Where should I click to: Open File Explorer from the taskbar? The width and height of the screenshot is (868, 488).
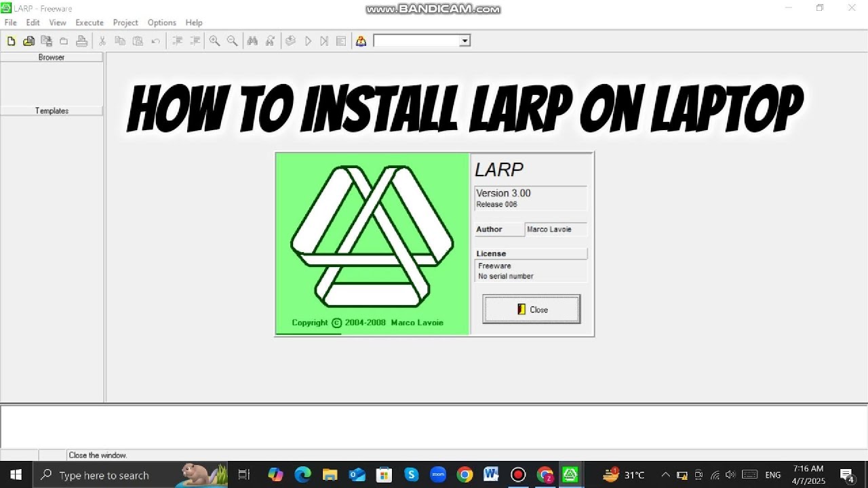[x=330, y=475]
